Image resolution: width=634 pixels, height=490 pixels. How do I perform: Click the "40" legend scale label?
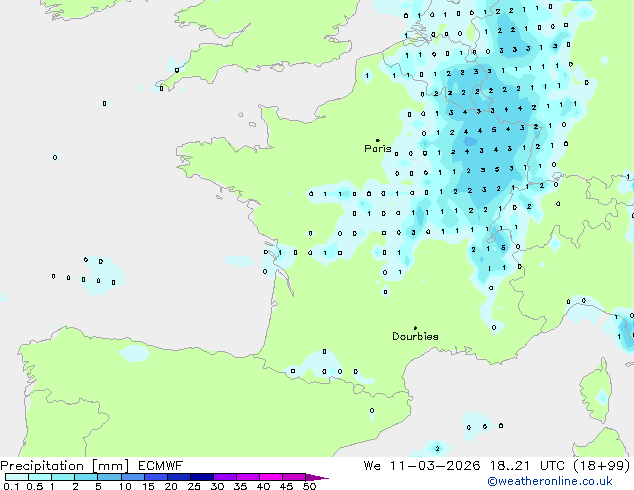coord(263,486)
